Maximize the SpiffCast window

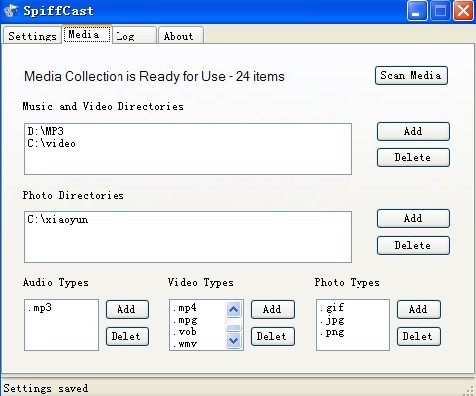pos(440,11)
